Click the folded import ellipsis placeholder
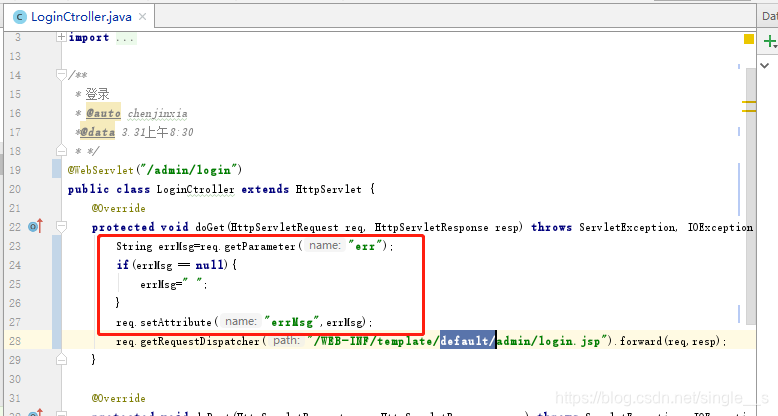 click(126, 38)
